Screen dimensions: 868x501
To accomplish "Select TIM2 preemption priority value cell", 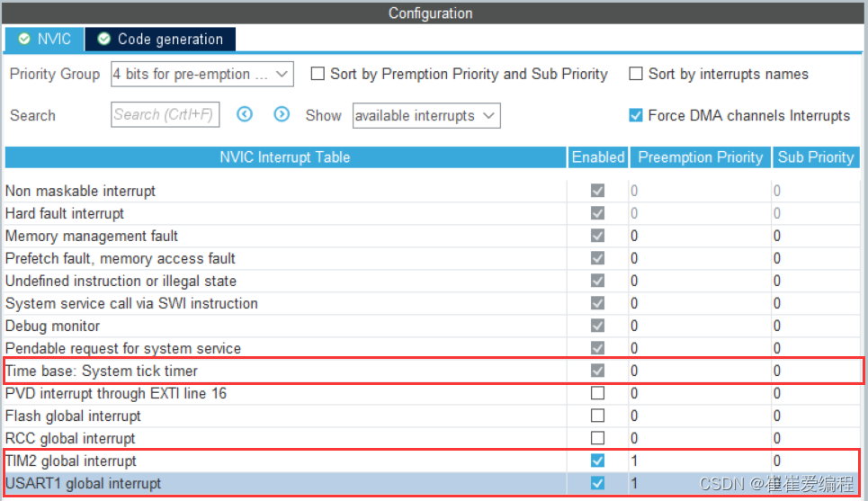I will (700, 461).
